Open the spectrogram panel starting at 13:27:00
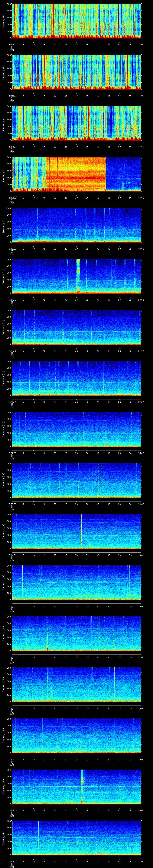153x868 pixels. coord(77,685)
